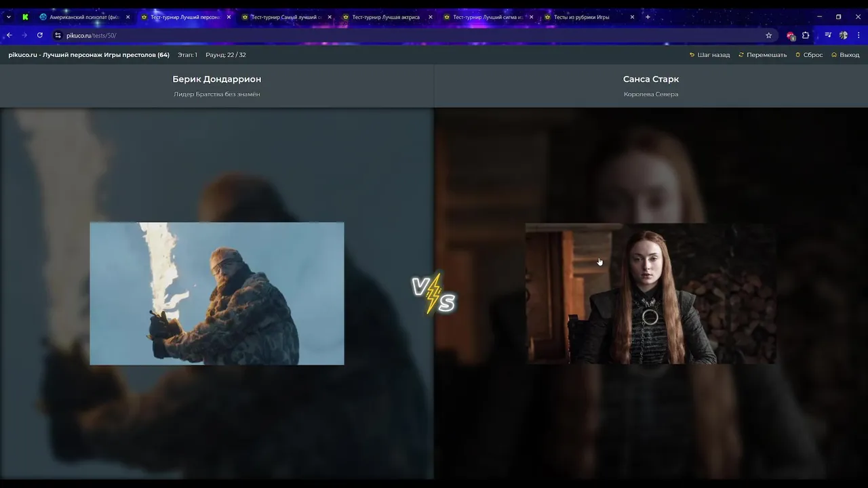
Task: Click Сброс to reset the tournament
Action: [x=809, y=55]
